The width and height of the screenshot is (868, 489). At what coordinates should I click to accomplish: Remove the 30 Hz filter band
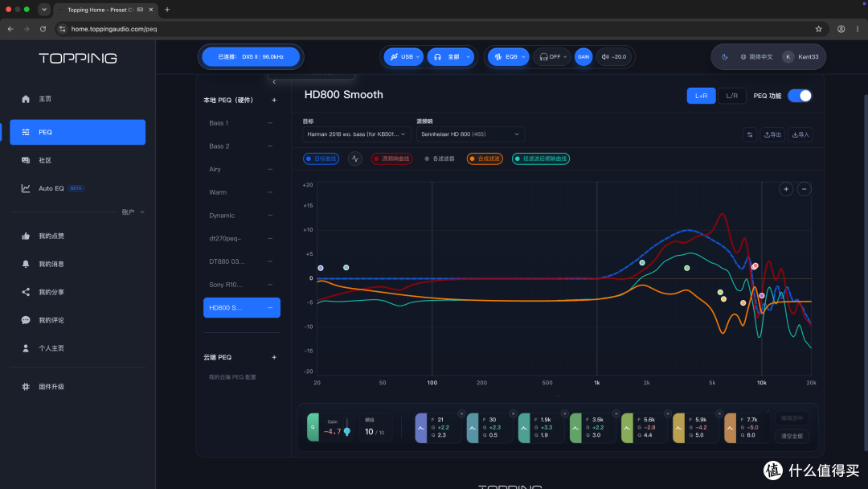point(513,413)
